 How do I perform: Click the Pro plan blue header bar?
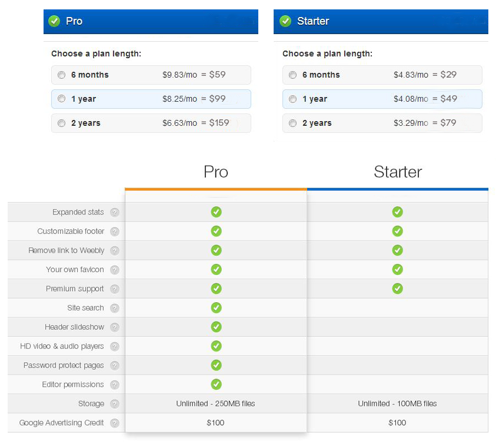151,22
